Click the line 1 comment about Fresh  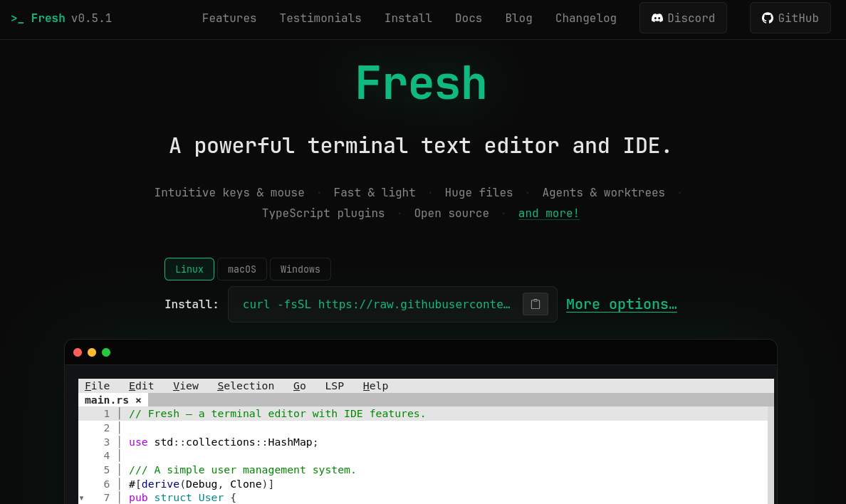pyautogui.click(x=277, y=414)
